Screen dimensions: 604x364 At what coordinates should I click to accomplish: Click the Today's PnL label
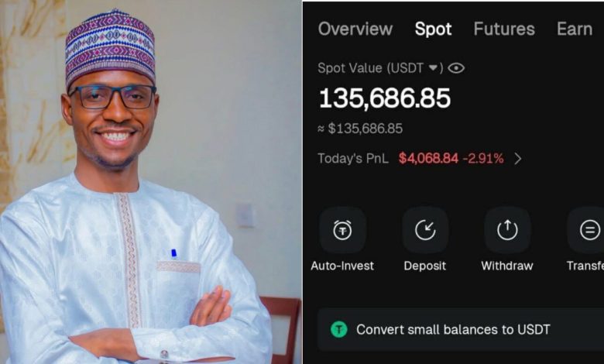point(353,159)
